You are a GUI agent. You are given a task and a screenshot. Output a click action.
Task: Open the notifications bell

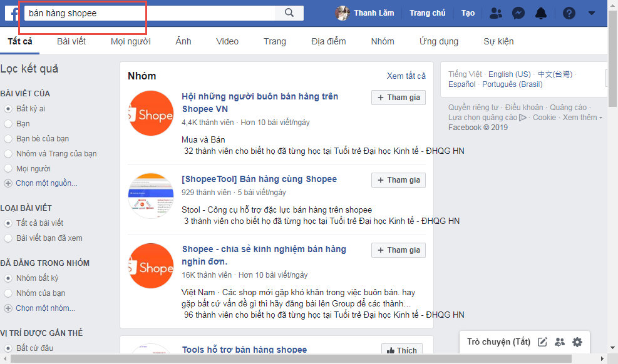pyautogui.click(x=541, y=13)
